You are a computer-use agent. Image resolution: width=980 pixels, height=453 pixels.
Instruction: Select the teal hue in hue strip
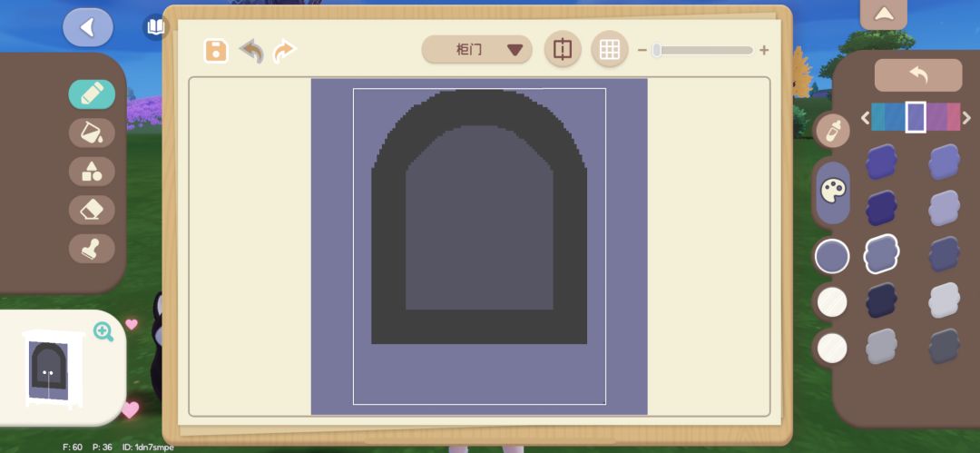tap(877, 117)
